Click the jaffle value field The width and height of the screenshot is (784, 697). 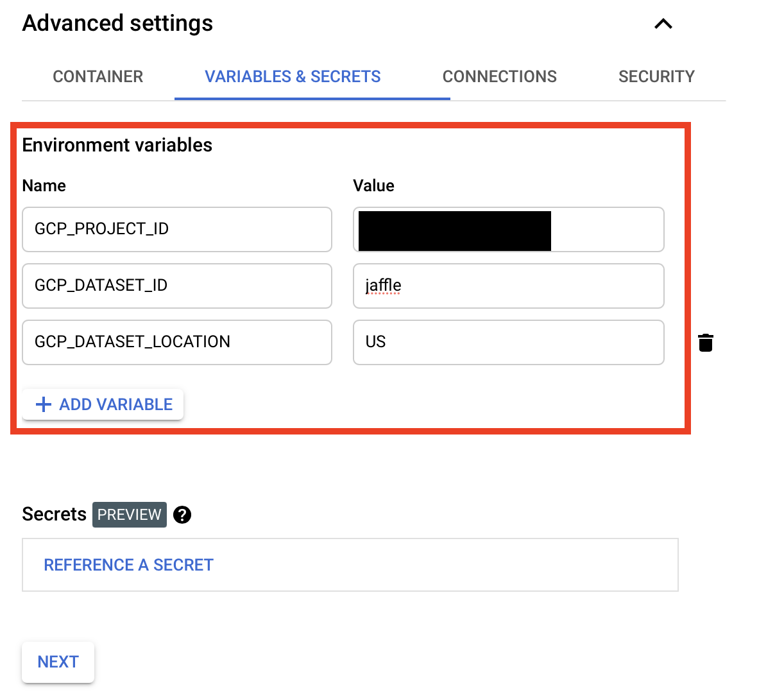pos(509,286)
